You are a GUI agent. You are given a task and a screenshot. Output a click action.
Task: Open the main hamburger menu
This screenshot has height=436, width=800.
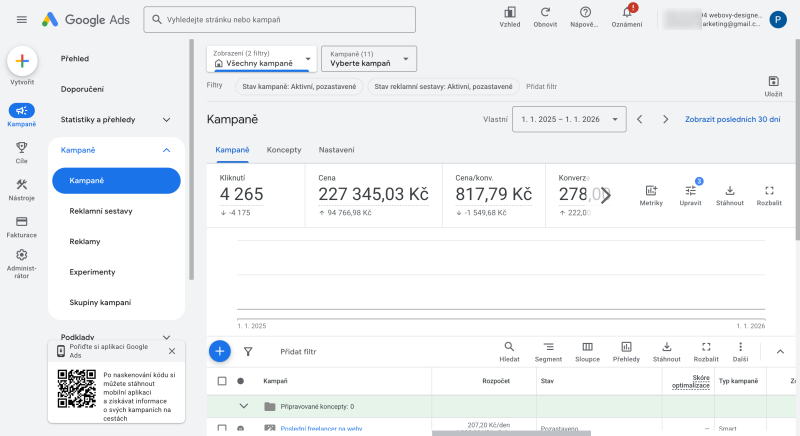(21, 19)
